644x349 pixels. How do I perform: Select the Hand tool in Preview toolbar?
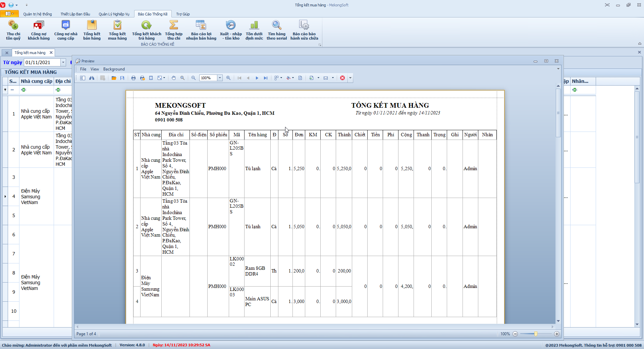click(x=174, y=78)
